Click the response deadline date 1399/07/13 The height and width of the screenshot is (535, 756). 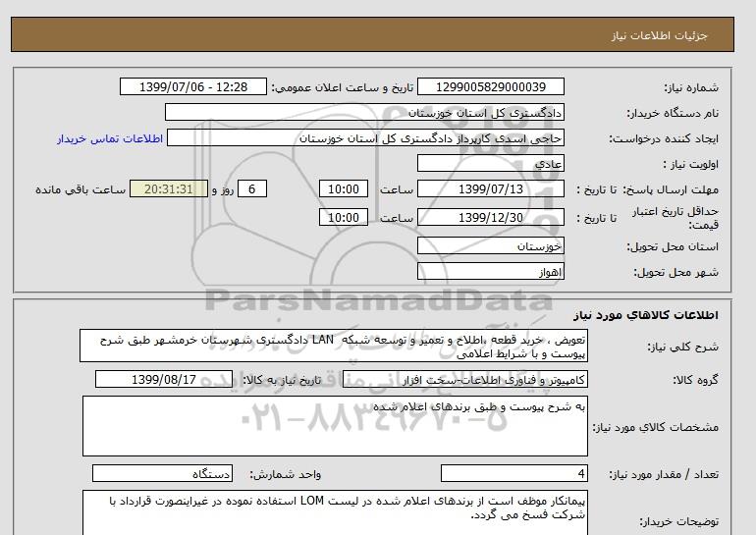[490, 188]
